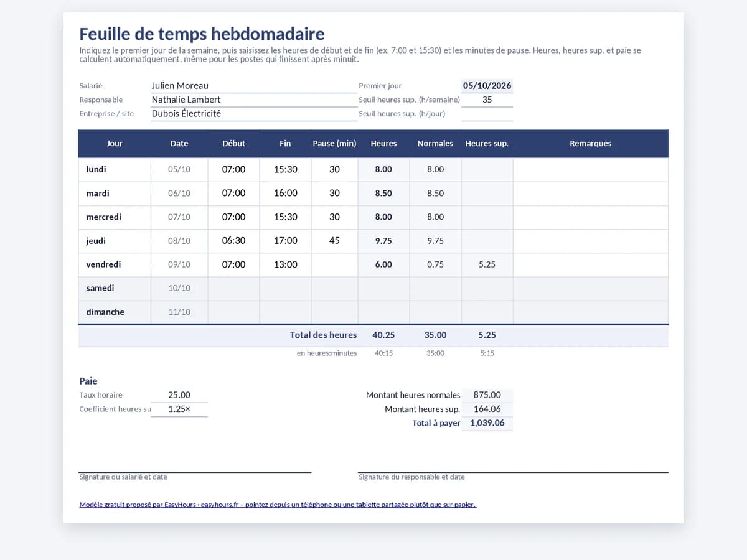Click samedi empty Début cell
747x560 pixels.
click(233, 288)
